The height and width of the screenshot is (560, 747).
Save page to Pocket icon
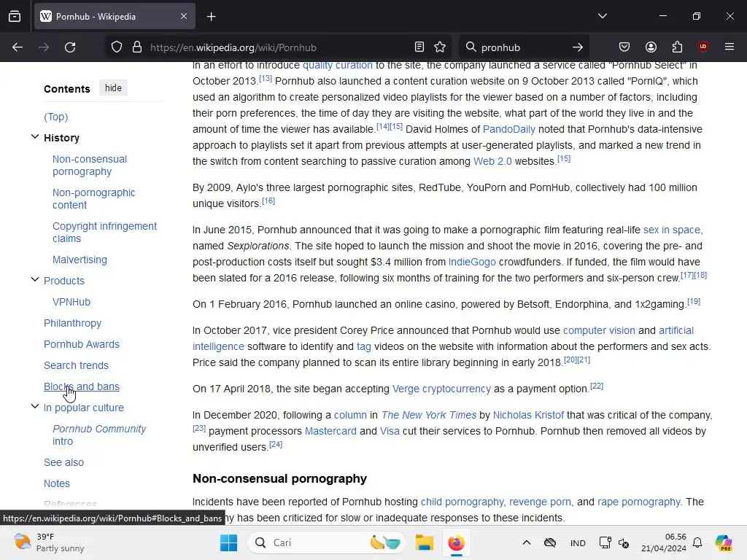pos(624,47)
